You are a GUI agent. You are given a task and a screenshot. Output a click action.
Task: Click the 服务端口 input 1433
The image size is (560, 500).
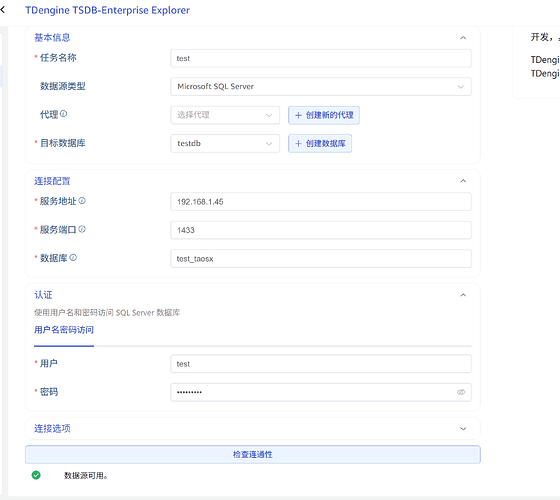pyautogui.click(x=321, y=230)
